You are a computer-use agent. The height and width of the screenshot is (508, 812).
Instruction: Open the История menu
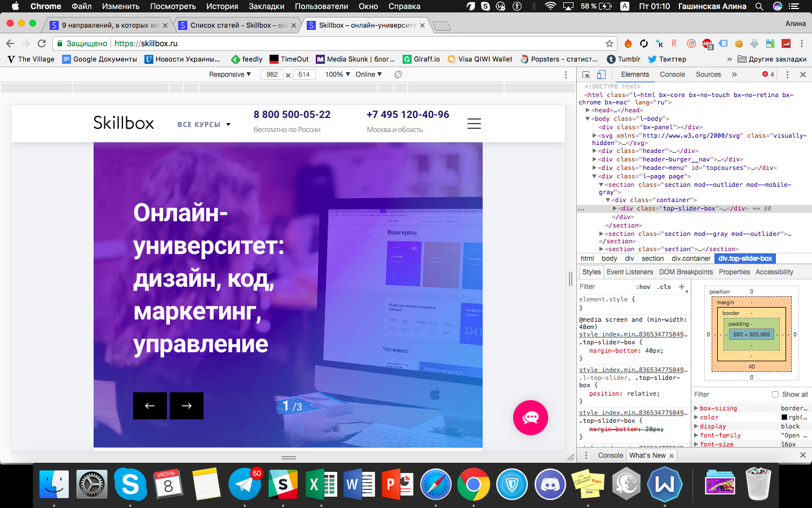point(222,6)
